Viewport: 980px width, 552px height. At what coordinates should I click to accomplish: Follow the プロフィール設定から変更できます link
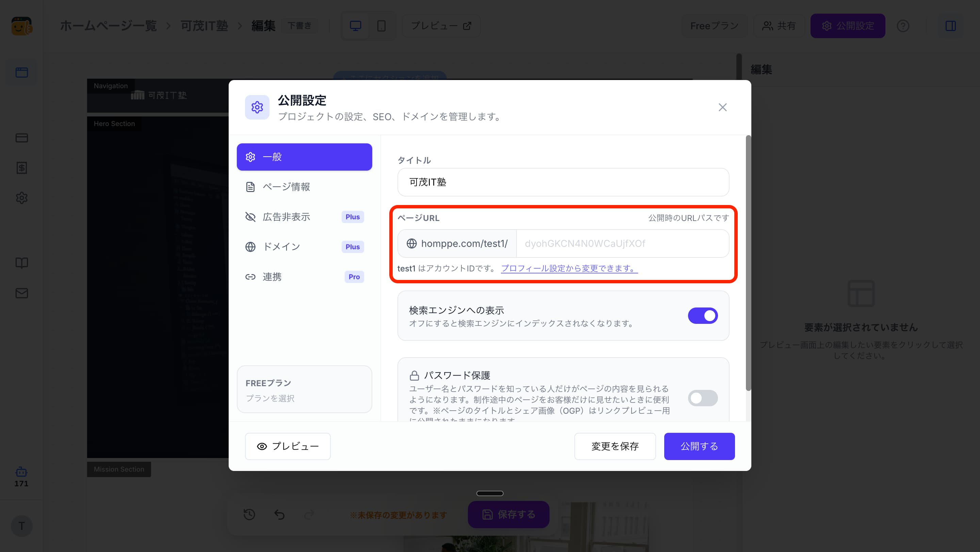pos(569,268)
